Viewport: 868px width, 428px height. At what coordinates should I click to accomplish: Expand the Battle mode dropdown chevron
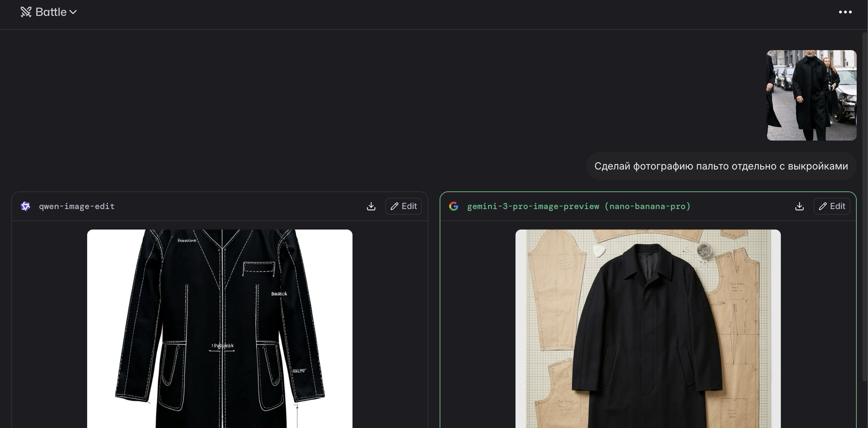73,12
